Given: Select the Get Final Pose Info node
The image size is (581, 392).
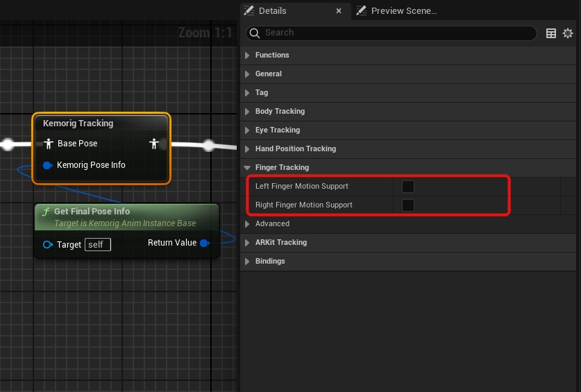Looking at the screenshot, I should 92,212.
